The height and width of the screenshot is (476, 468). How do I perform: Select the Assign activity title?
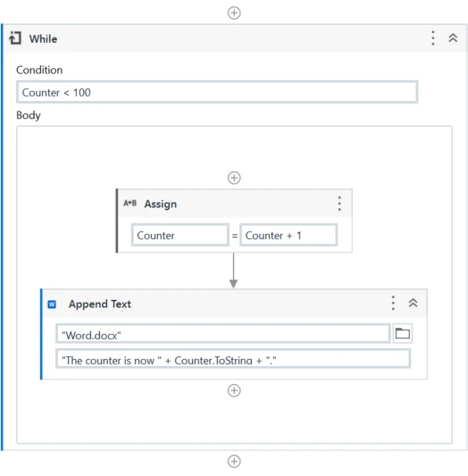pos(161,204)
